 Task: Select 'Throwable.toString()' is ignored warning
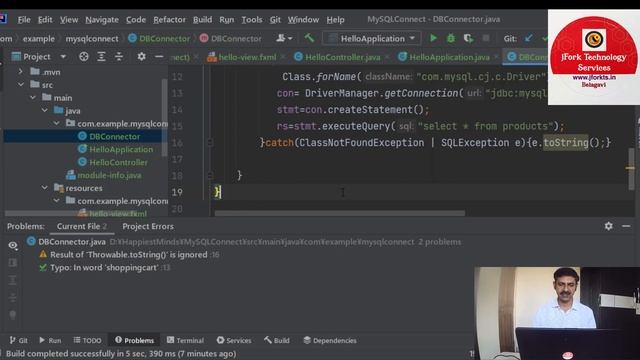point(129,255)
